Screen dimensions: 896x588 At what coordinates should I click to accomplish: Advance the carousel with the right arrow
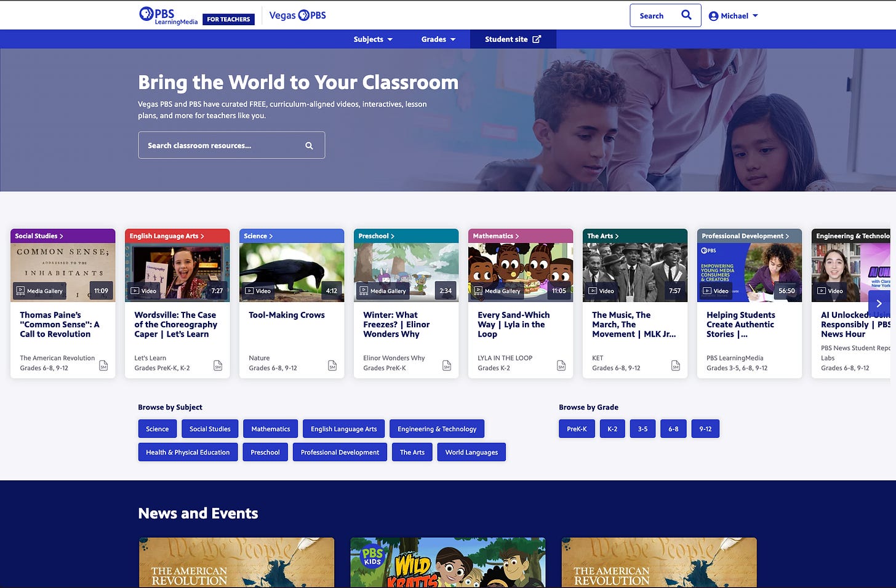(x=879, y=303)
